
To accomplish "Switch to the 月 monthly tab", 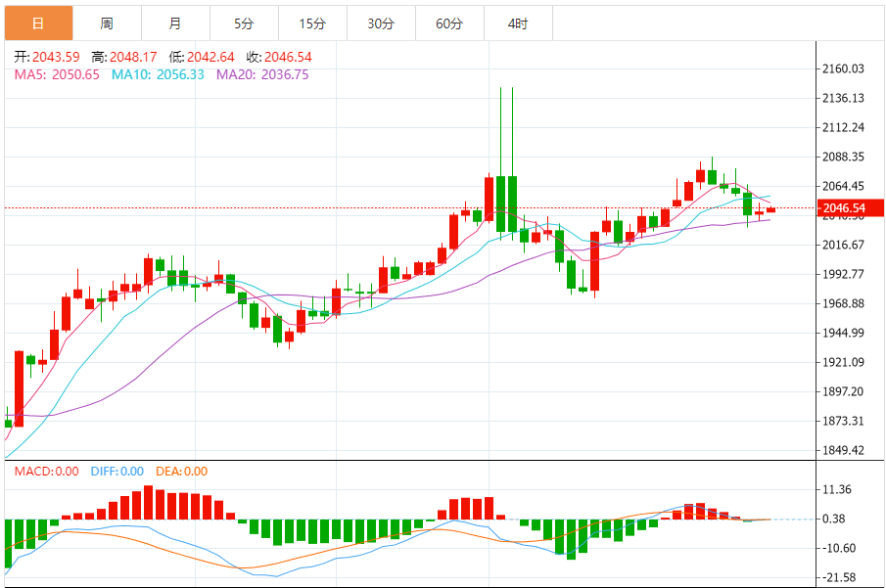I will click(x=175, y=23).
